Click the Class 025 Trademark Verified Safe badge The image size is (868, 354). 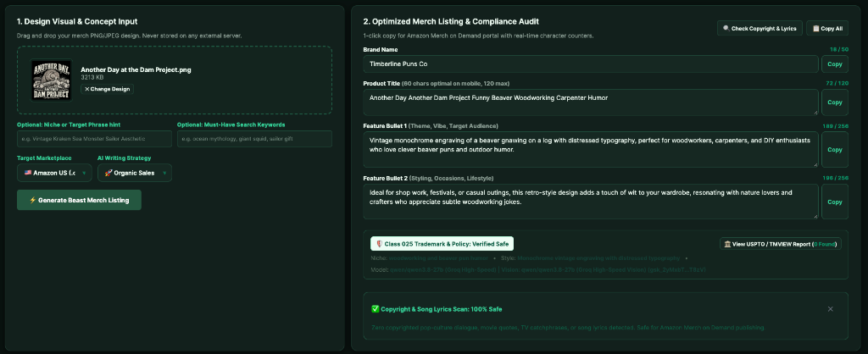442,244
